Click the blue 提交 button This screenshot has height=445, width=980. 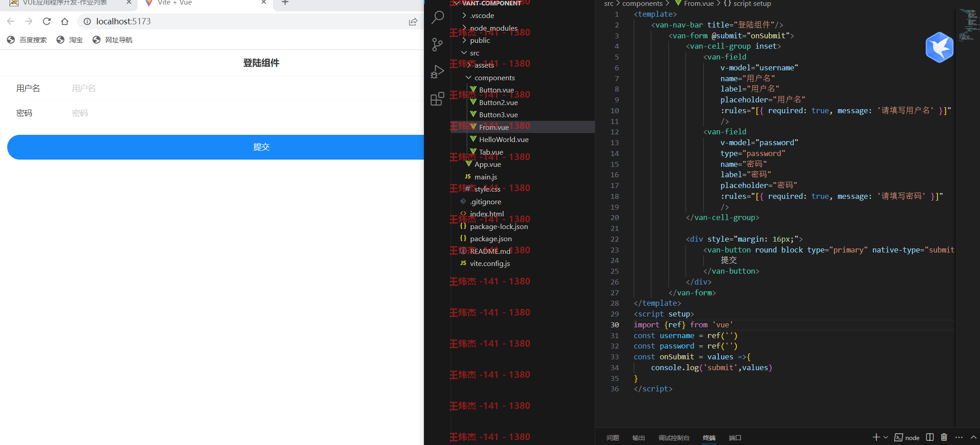[216, 147]
